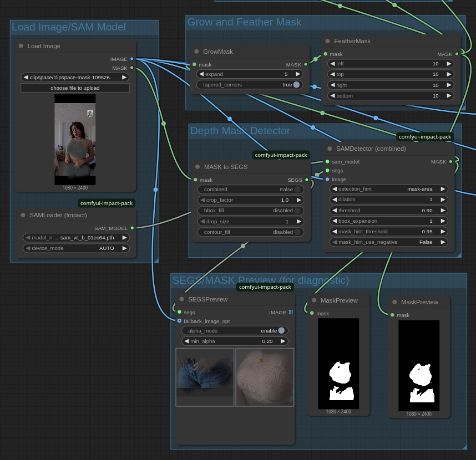Decrease FeatherMask bottom value

(333, 95)
